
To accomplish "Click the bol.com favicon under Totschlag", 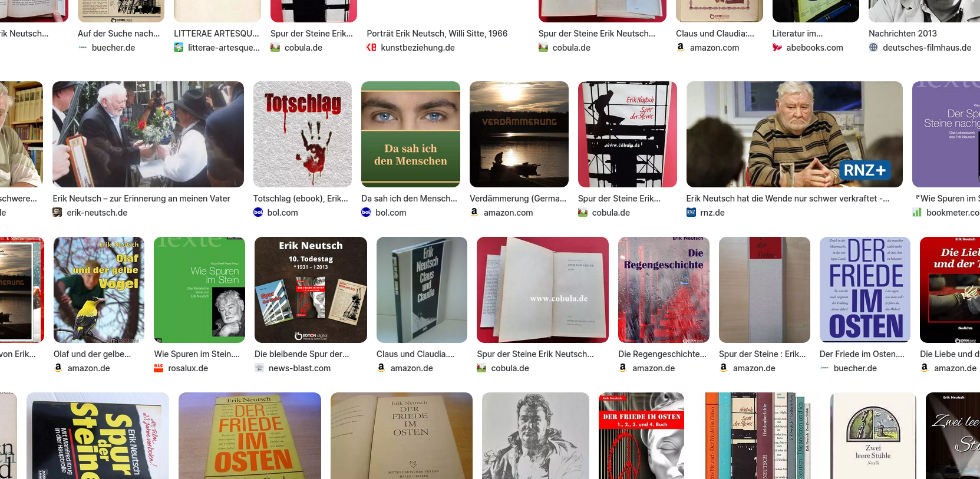I will pyautogui.click(x=258, y=212).
